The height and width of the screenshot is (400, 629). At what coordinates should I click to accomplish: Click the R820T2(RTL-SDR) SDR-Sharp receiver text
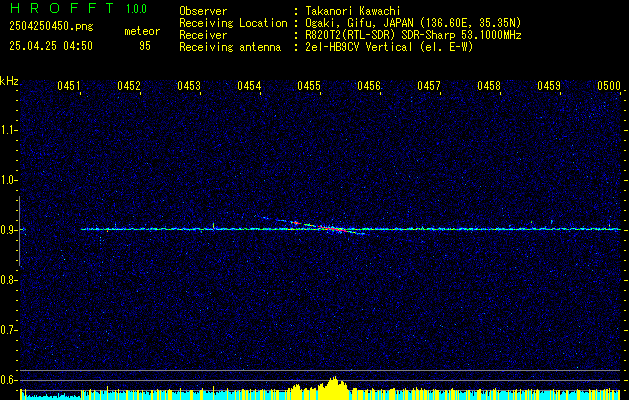413,35
